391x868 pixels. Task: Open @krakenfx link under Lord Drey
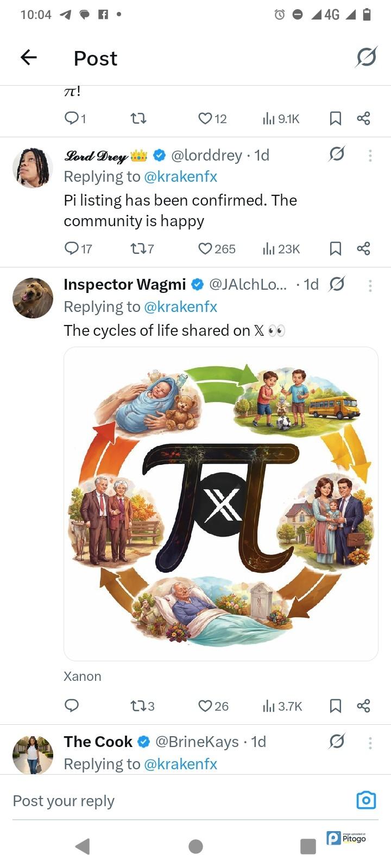coord(180,177)
